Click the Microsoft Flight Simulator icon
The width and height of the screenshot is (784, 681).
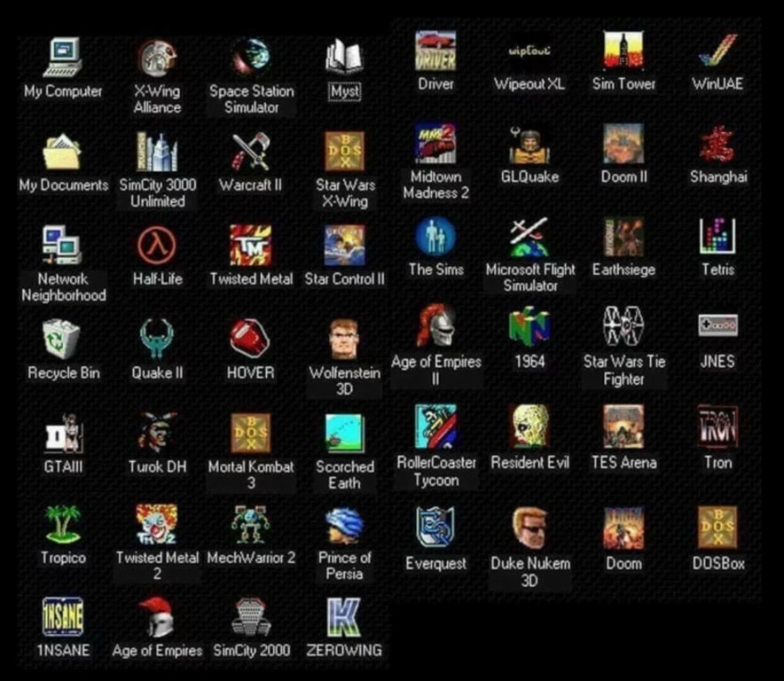pyautogui.click(x=529, y=237)
